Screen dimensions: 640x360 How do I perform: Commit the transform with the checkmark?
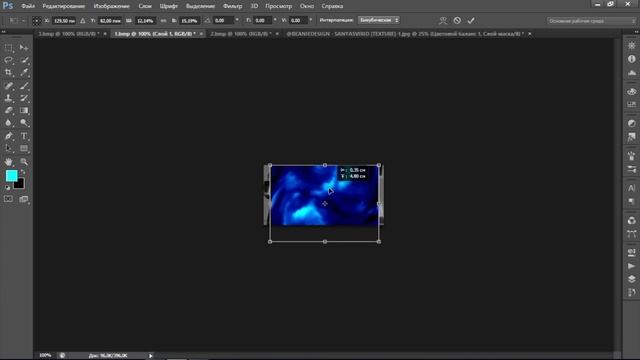pyautogui.click(x=471, y=20)
